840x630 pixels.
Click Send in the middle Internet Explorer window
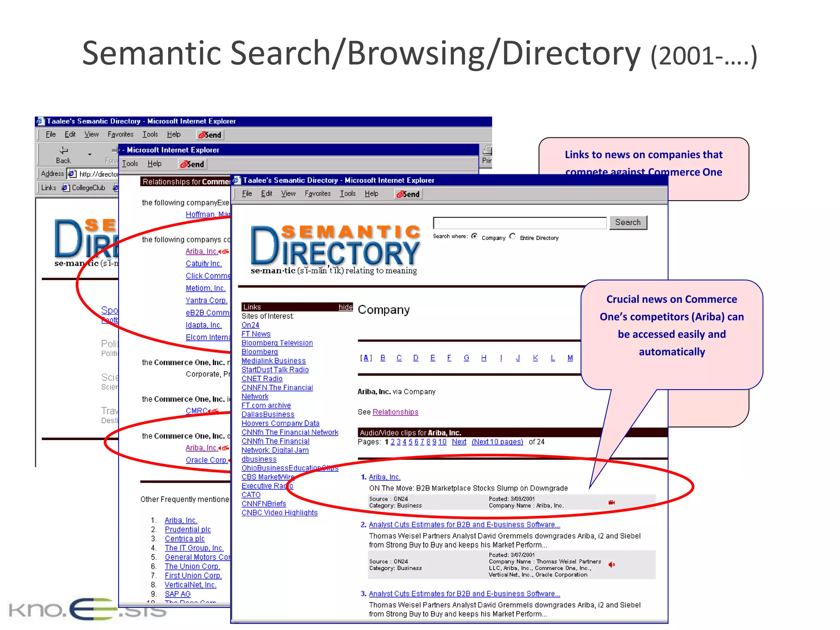(192, 164)
